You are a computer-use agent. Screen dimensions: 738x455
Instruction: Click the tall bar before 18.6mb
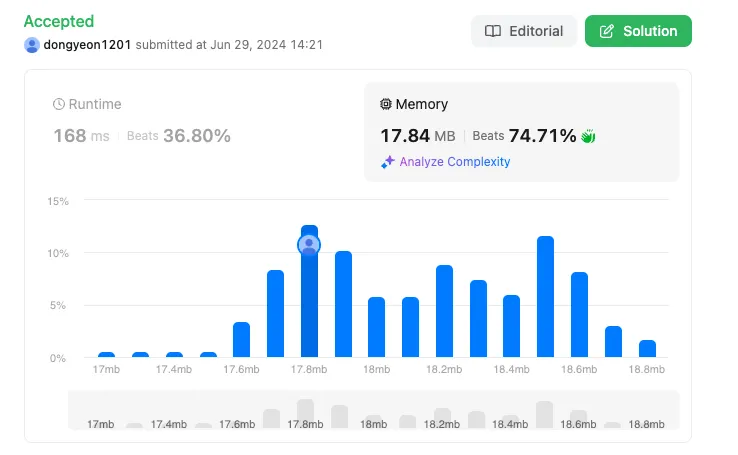(545, 296)
